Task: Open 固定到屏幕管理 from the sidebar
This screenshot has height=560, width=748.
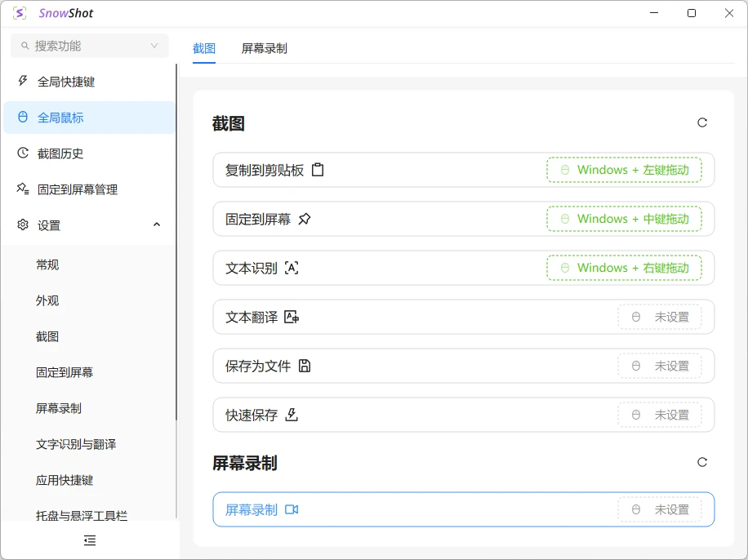Action: [89, 189]
